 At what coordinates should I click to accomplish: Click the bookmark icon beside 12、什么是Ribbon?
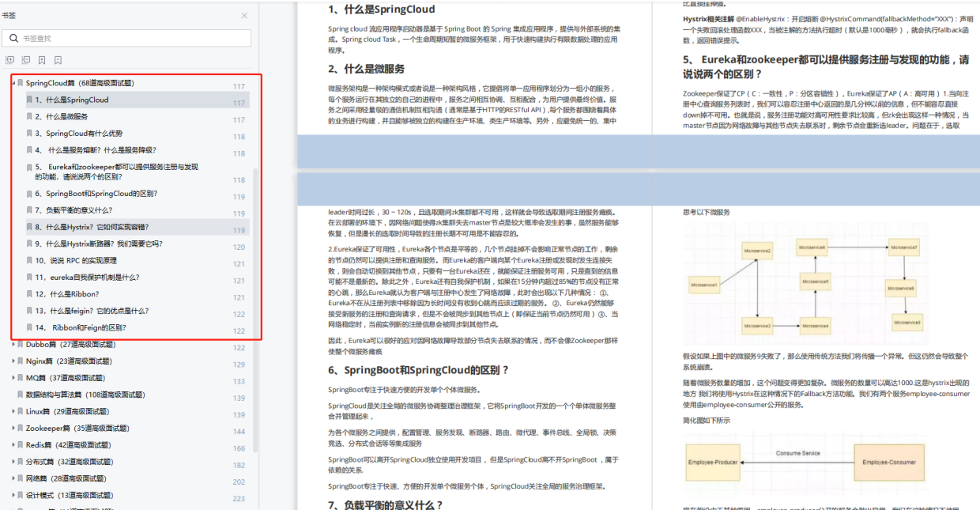29,294
